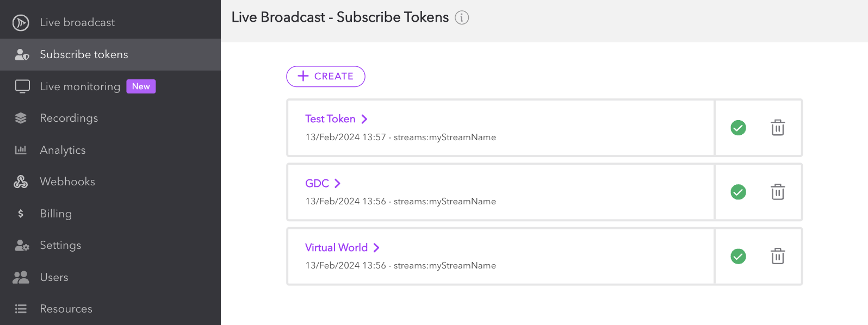
Task: Remove the Virtual World token
Action: coord(777,256)
